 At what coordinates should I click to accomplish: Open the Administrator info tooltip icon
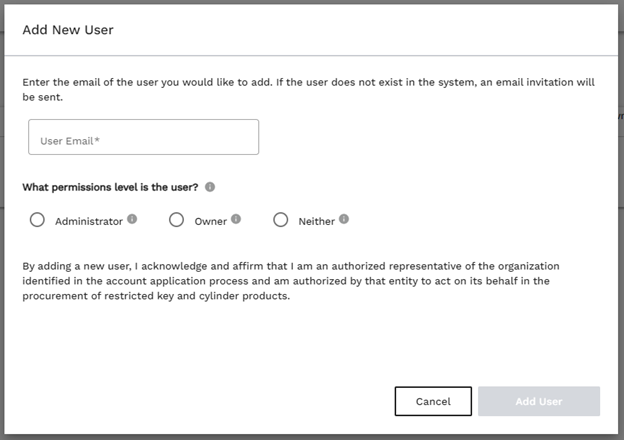(x=132, y=219)
